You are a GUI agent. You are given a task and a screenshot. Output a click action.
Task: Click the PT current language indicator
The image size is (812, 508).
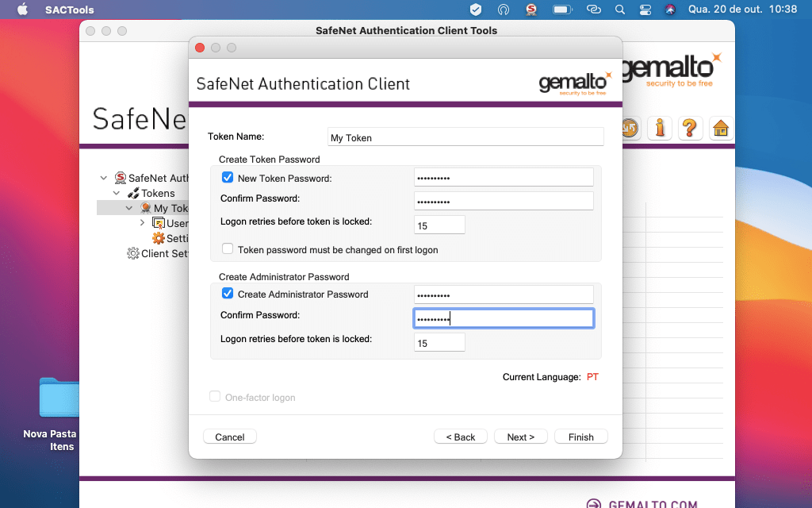click(592, 377)
